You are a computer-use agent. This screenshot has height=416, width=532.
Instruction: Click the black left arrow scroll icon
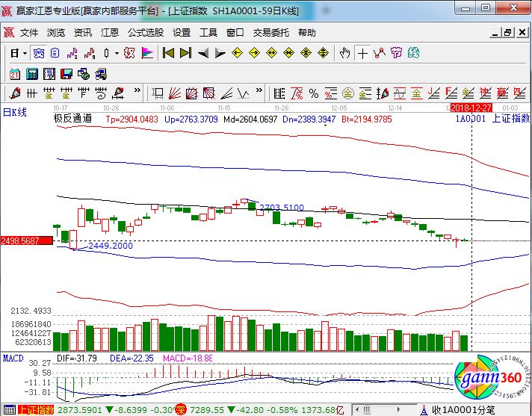(x=202, y=53)
